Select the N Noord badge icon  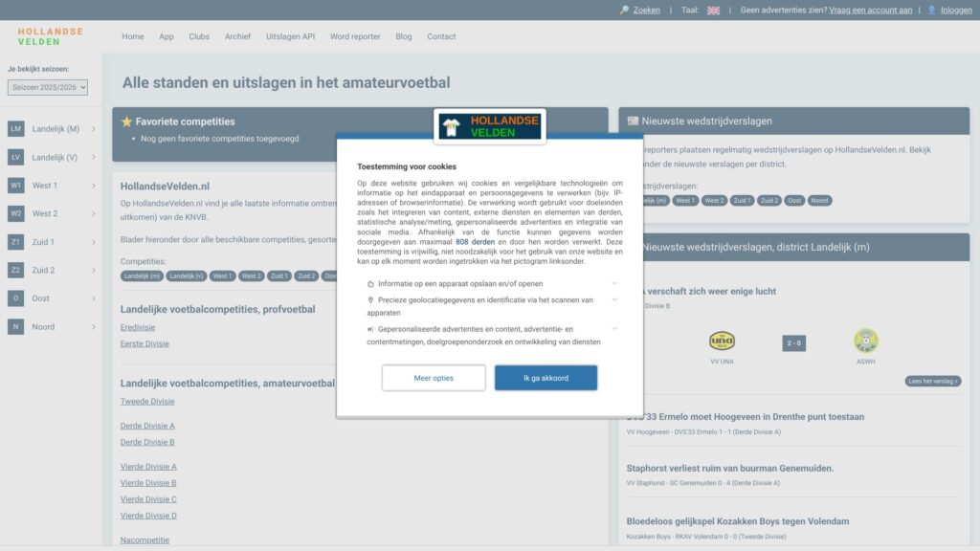pos(15,327)
